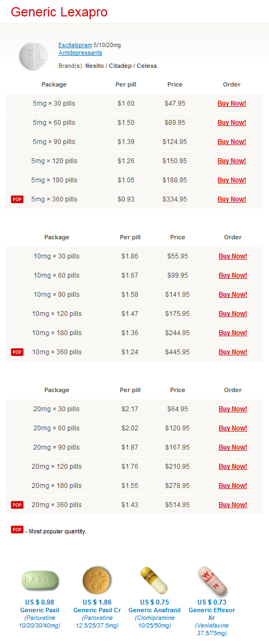Buy Now for 10mg × 60 pills
Screen dimensions: 269x644
click(x=233, y=275)
